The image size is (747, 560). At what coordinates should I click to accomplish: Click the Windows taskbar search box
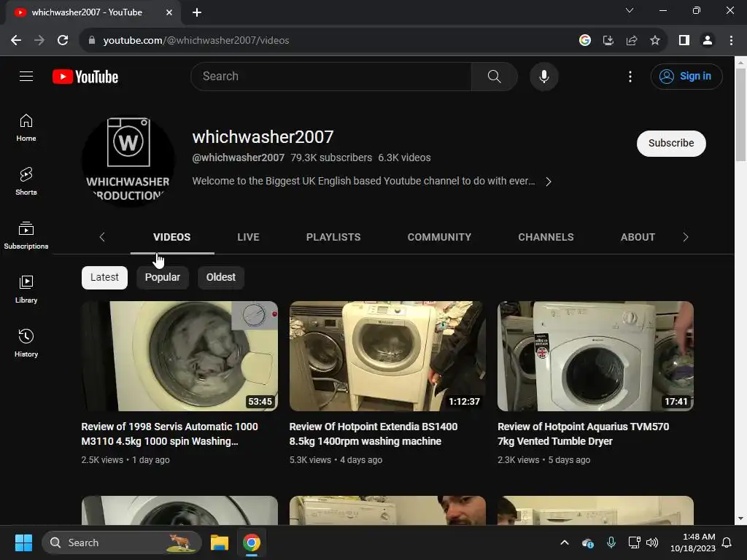point(122,542)
